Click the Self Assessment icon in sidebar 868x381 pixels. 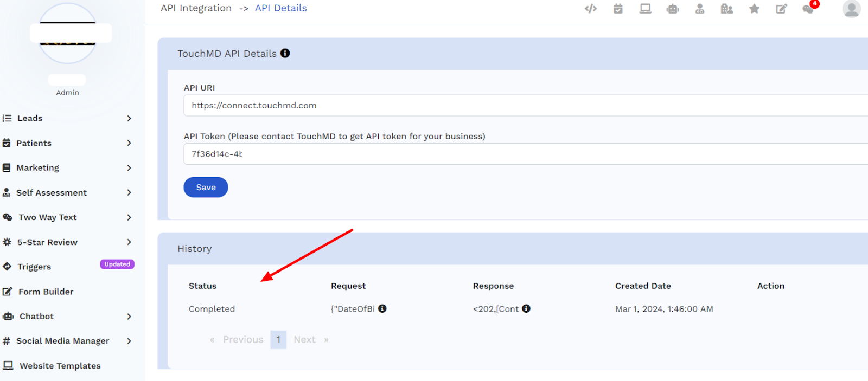point(7,192)
